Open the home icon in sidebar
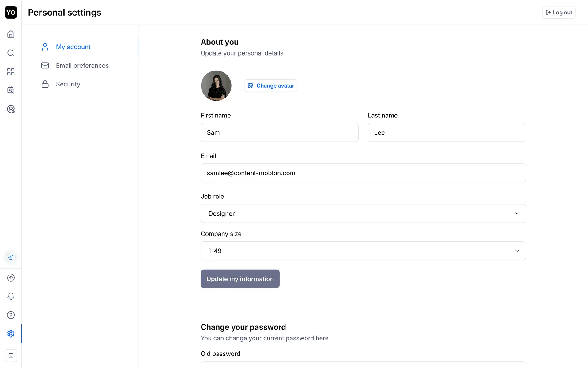 (11, 34)
